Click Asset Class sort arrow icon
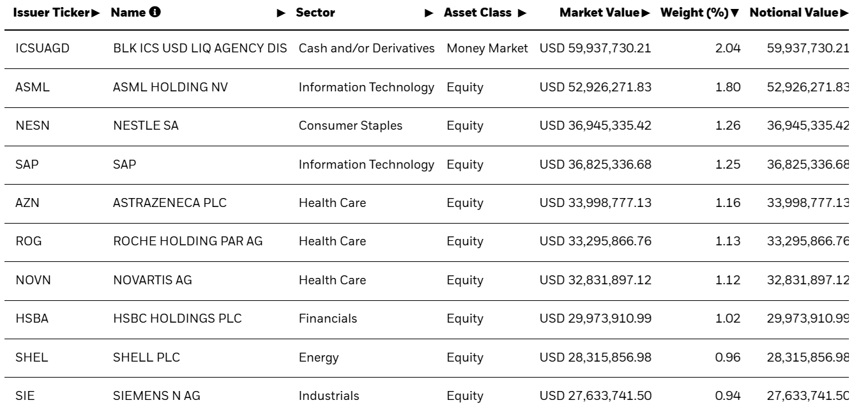 point(522,13)
